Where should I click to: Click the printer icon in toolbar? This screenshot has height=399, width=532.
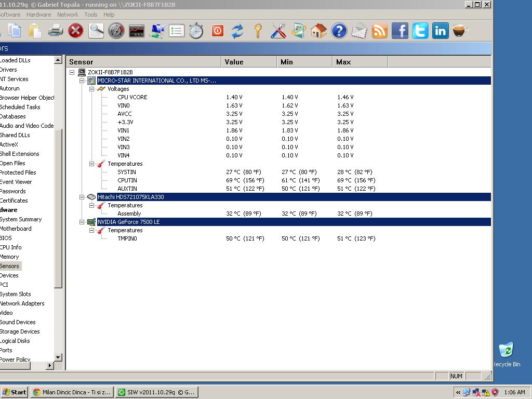(x=55, y=31)
